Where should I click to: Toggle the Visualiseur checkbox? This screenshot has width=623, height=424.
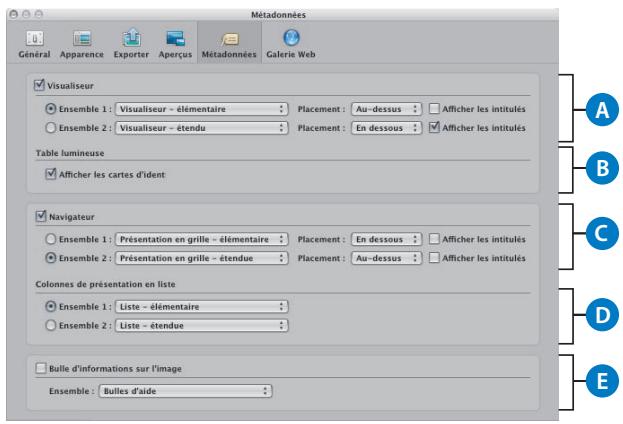pos(39,85)
